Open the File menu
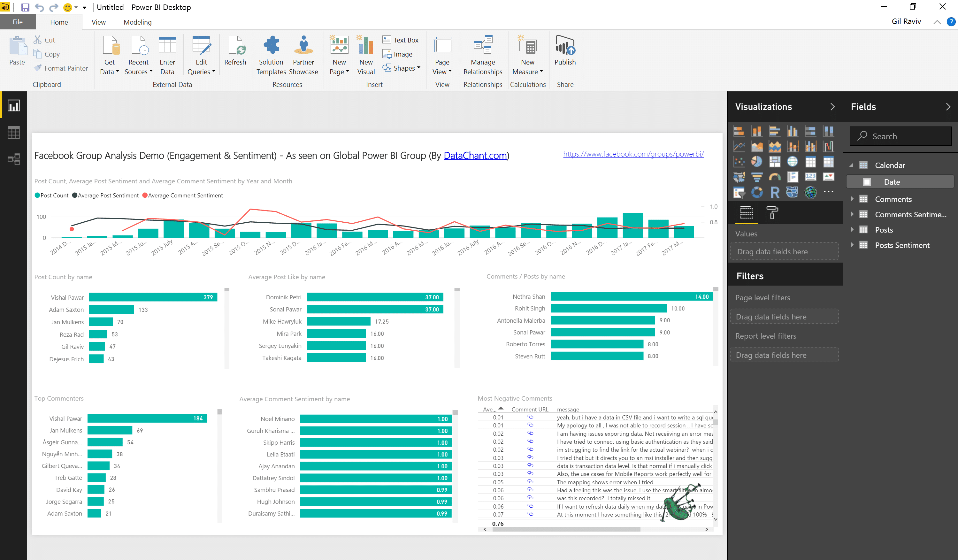 [x=18, y=22]
